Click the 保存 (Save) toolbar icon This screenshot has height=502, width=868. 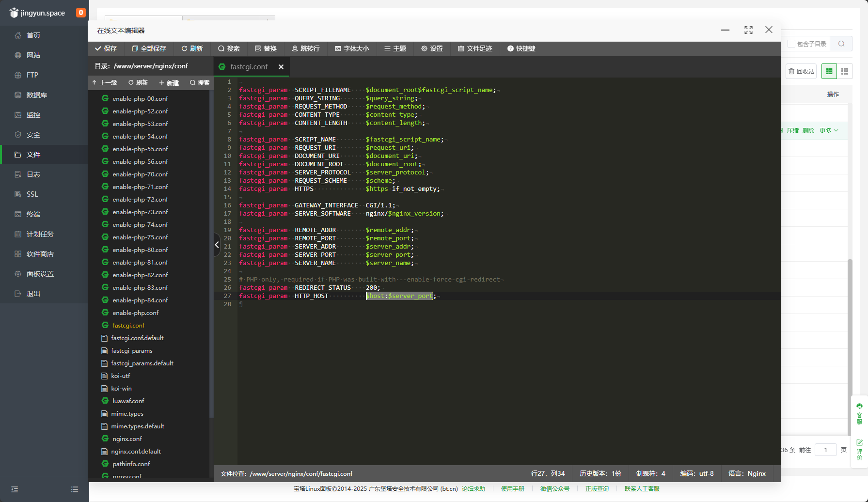tap(106, 48)
